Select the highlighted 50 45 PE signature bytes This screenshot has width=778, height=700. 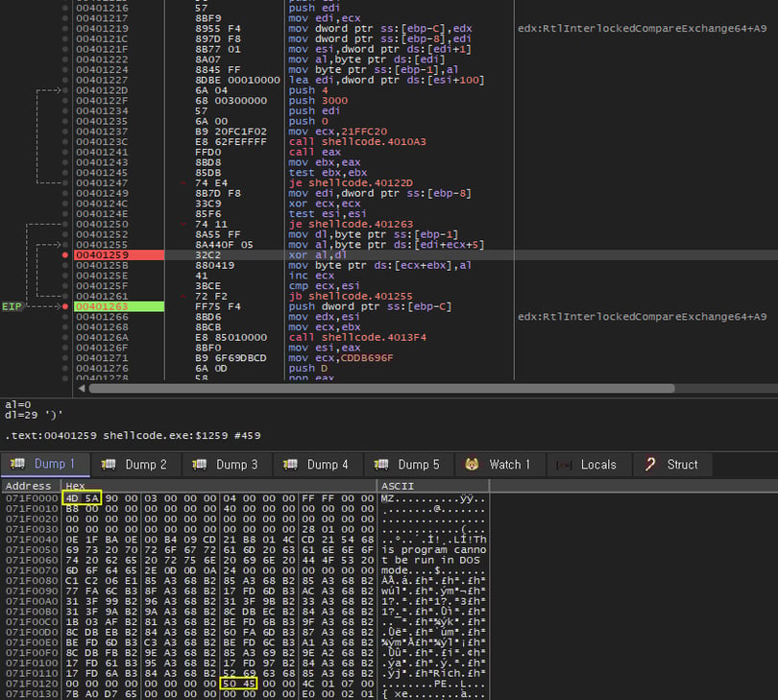pos(240,684)
